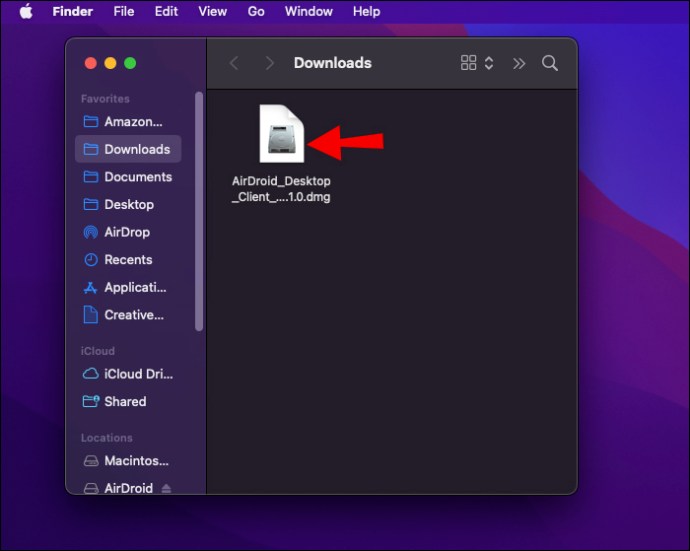Open Desktop in the sidebar

[x=128, y=205]
